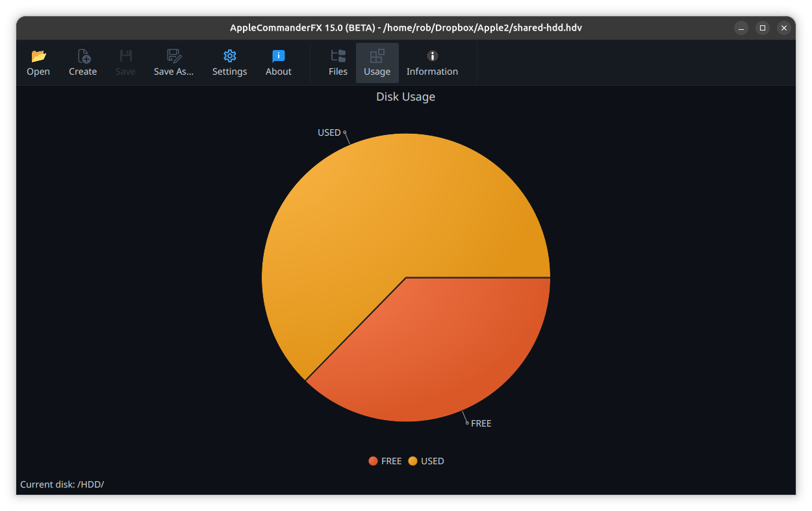
Task: Click the USED label beside the pie
Action: (329, 132)
